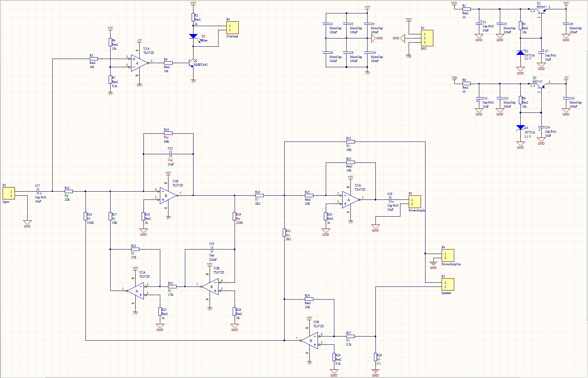Pick the PowerAmpOut connector P4 body
The width and height of the screenshot is (588, 378).
pos(448,255)
